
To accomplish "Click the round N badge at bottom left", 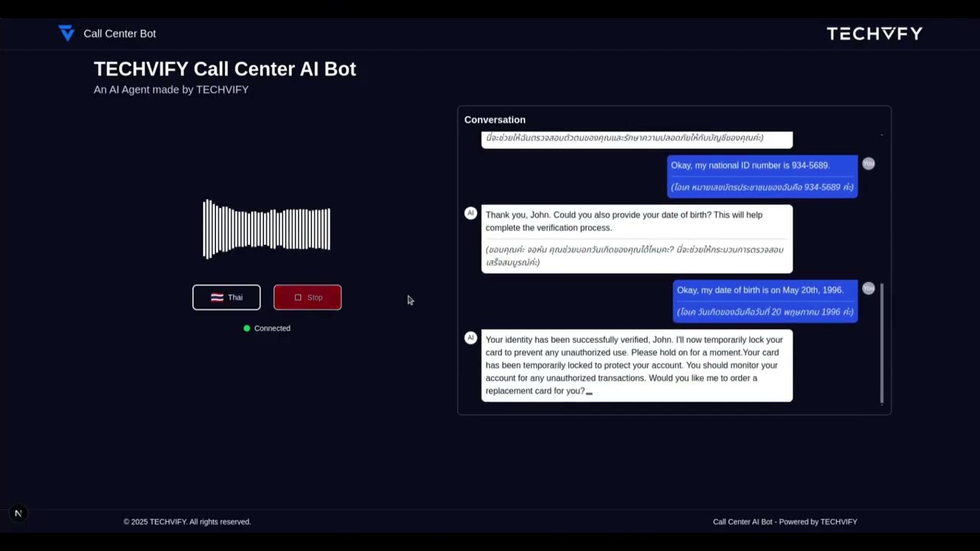I will tap(18, 513).
